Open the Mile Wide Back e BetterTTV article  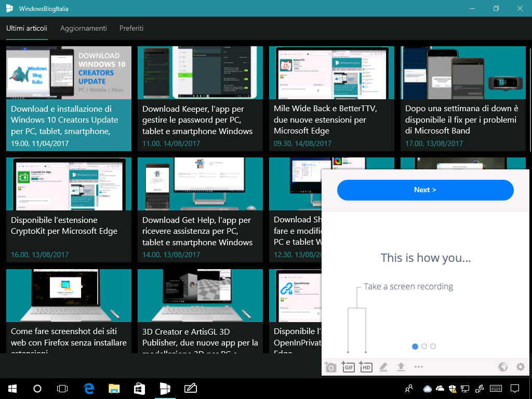point(331,98)
